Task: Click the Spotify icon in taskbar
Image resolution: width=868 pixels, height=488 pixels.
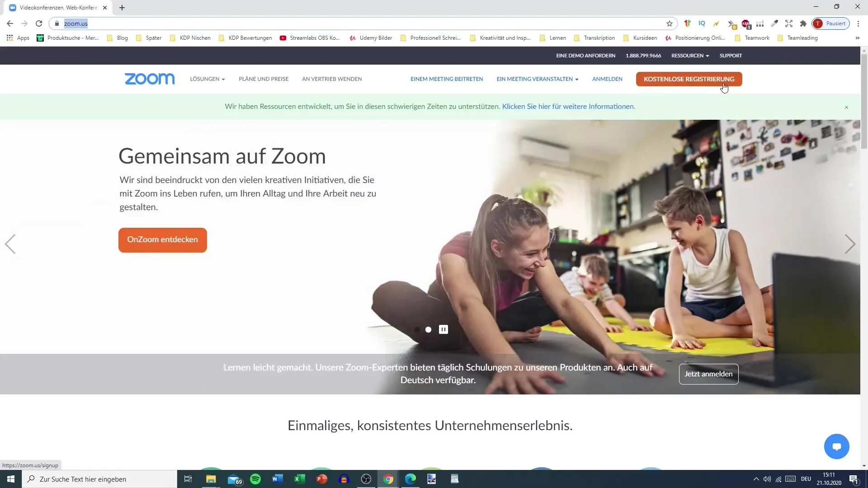Action: click(x=256, y=479)
